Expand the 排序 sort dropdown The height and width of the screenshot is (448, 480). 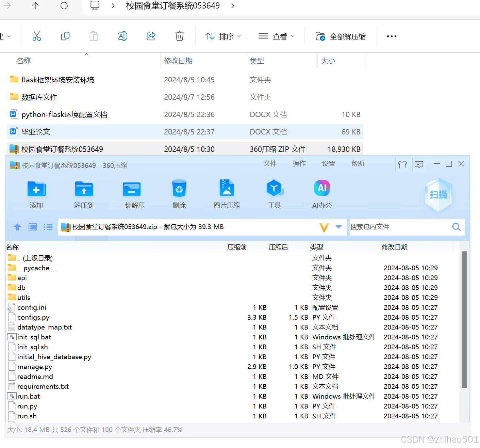coord(223,36)
